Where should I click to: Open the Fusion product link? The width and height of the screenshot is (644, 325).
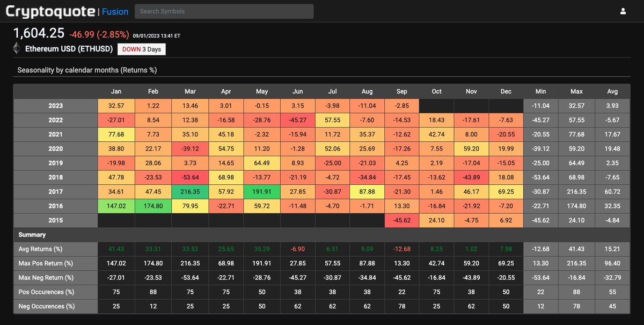115,11
